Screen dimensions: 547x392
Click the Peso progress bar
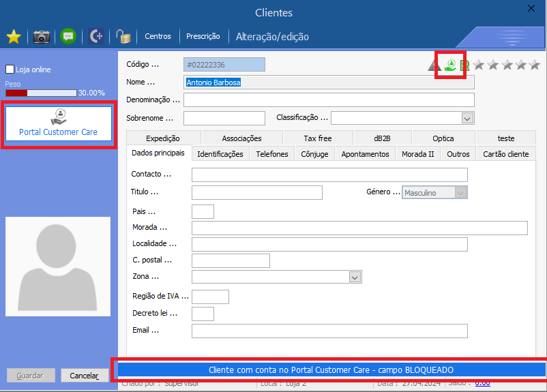41,93
